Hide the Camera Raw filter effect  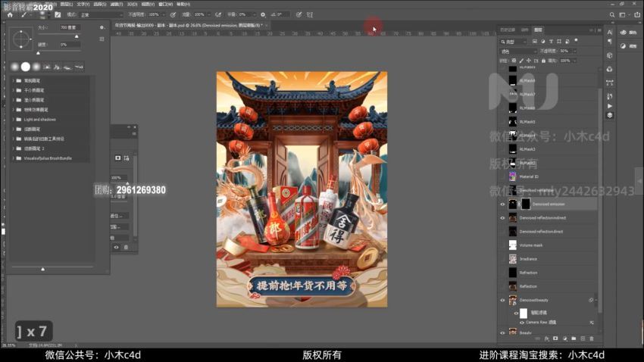click(522, 323)
